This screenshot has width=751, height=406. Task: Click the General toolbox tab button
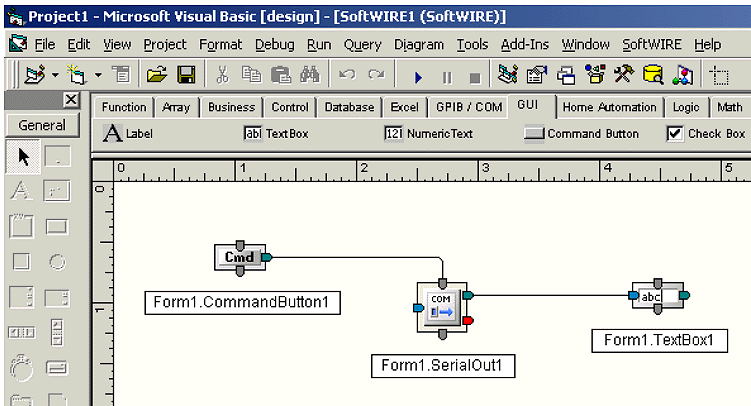click(x=42, y=125)
